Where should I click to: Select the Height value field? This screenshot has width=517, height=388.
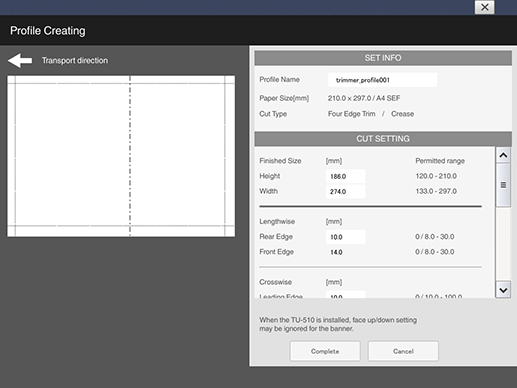346,176
